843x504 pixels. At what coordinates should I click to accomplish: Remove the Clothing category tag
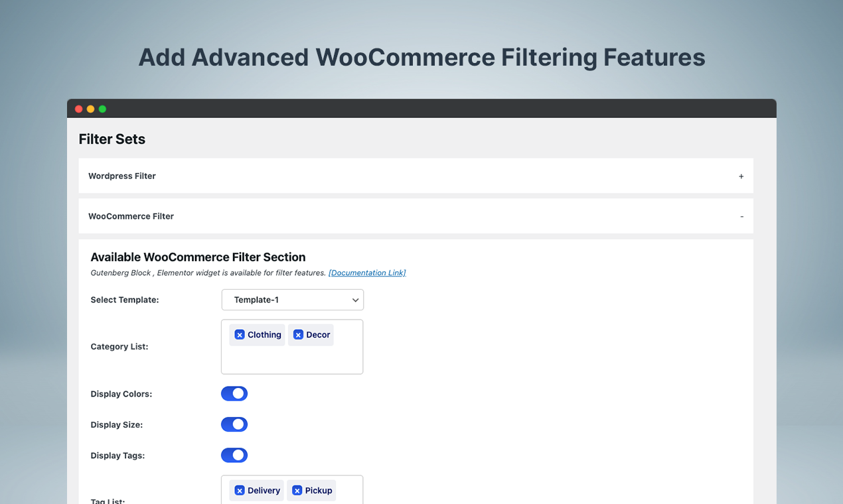coord(240,335)
